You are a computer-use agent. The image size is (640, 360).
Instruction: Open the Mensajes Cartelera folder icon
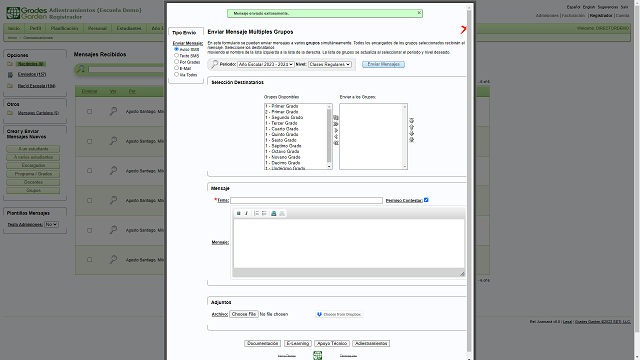tap(10, 113)
